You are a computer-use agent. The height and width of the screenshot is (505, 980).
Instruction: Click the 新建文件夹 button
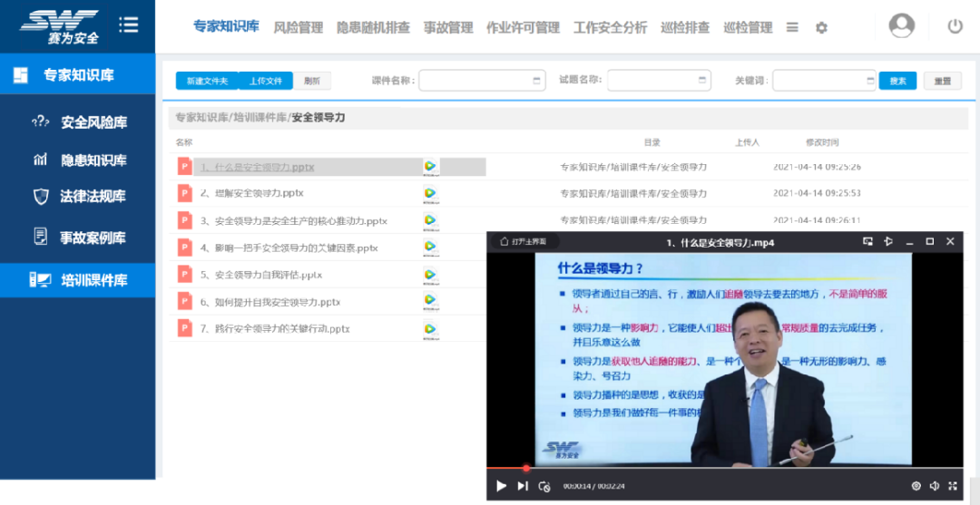207,81
